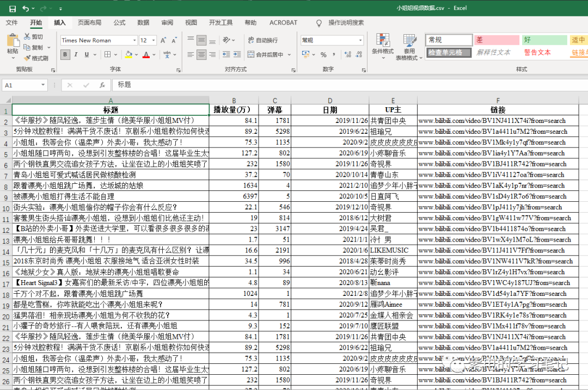Screen dimensions: 588x390
Task: Click the increase decimal icon
Action: point(347,55)
